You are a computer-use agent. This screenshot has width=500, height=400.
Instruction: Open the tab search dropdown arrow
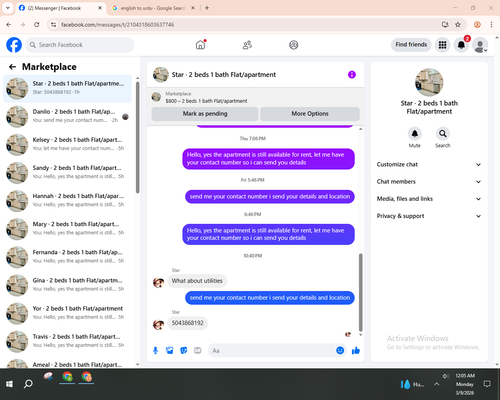[7, 8]
